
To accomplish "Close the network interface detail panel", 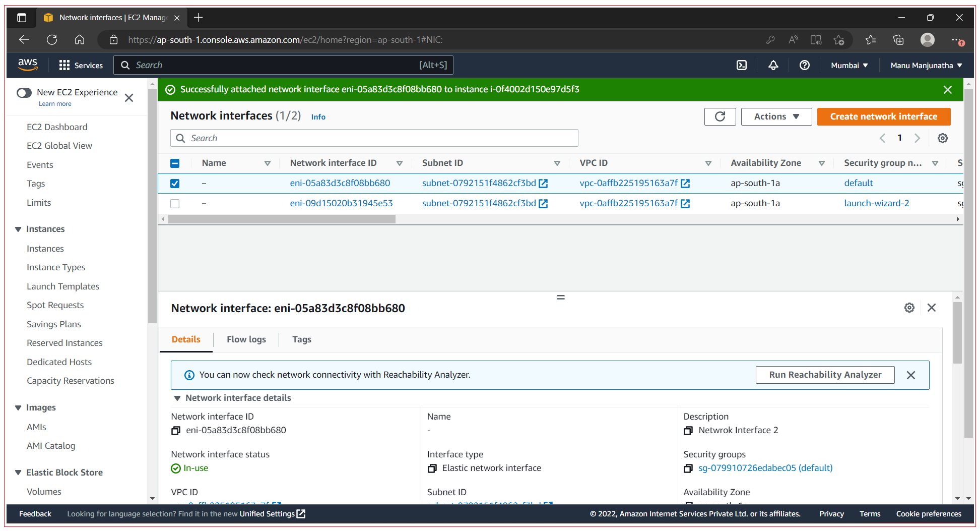I will click(932, 308).
